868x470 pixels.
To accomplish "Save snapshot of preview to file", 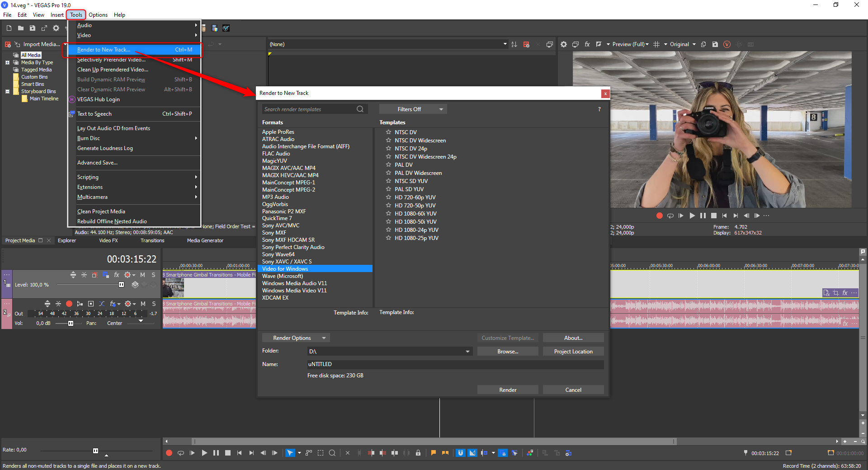I will (x=715, y=44).
